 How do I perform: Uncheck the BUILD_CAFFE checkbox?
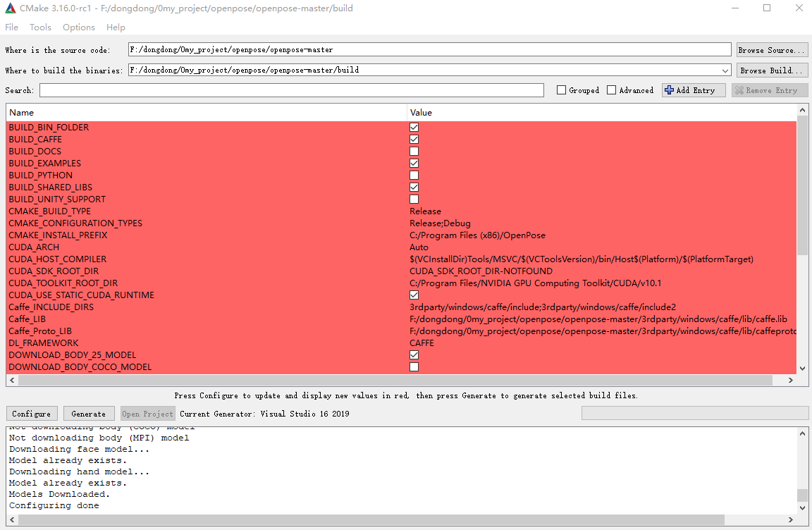pos(414,140)
